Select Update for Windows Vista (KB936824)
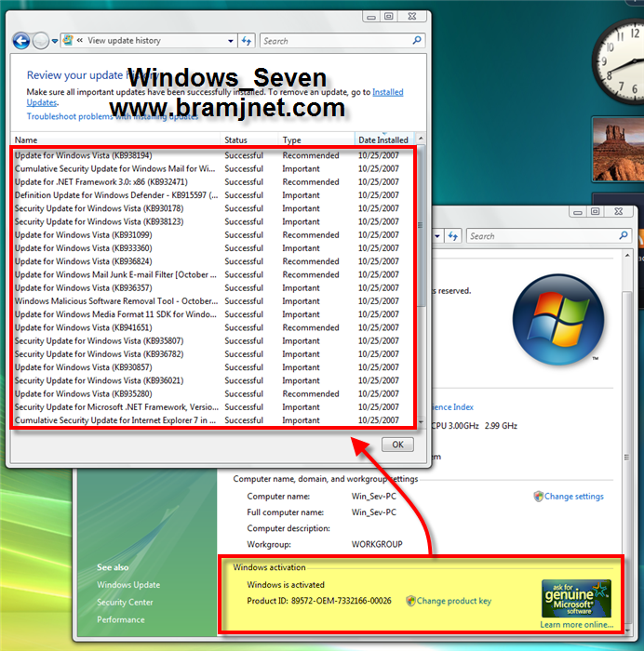This screenshot has width=644, height=651. [x=213, y=261]
